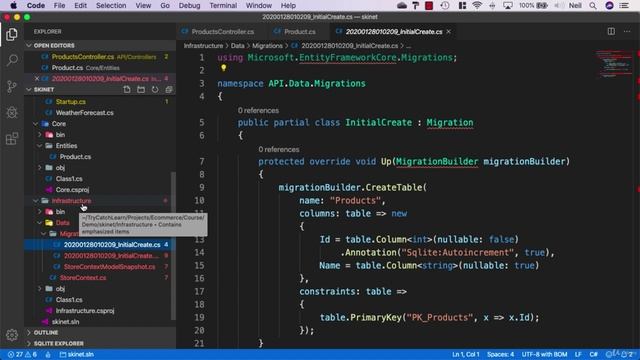This screenshot has width=640, height=360.
Task: Collapse all folders in SKINET explorer
Action: (169, 89)
